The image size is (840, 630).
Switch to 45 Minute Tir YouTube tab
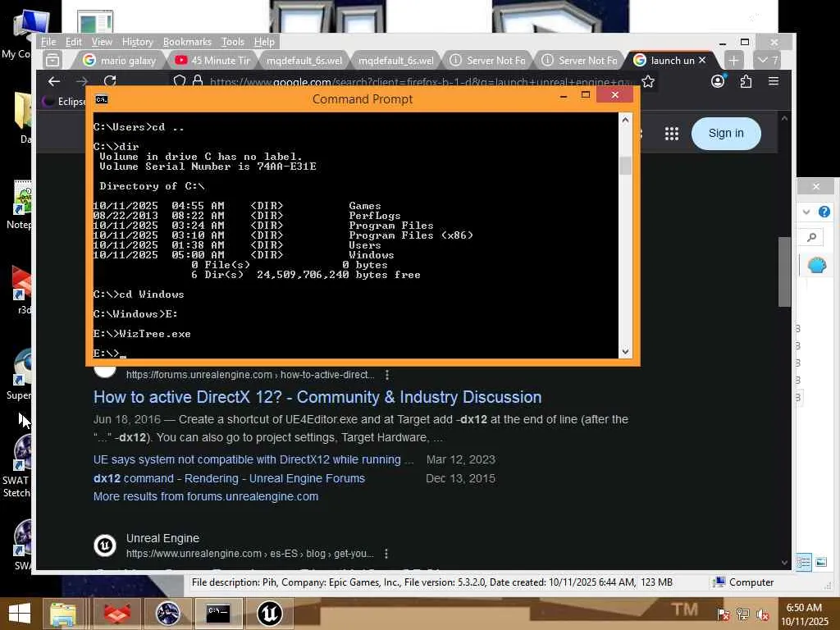(x=212, y=61)
